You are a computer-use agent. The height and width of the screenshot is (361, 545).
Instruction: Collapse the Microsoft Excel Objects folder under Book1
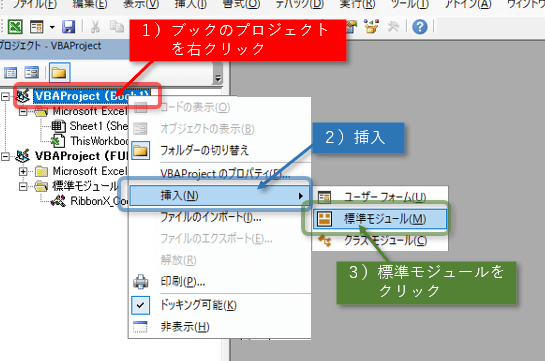(x=23, y=112)
